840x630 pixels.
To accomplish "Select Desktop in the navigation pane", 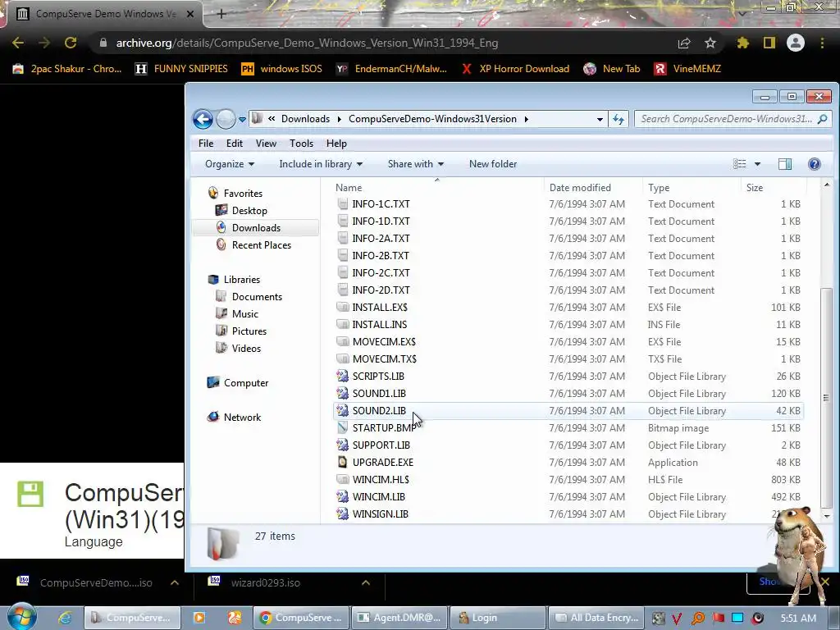I will point(249,211).
